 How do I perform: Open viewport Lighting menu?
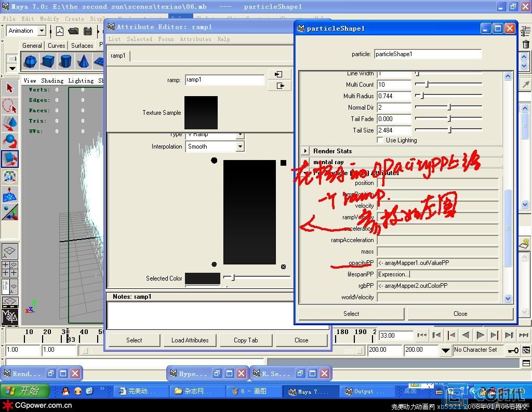pyautogui.click(x=81, y=81)
